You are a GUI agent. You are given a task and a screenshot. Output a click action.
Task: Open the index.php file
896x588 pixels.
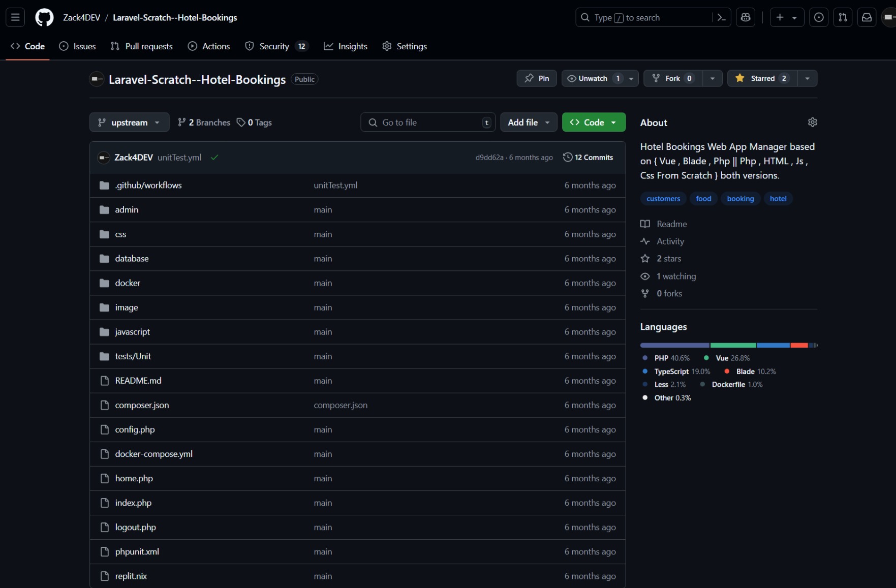tap(134, 503)
